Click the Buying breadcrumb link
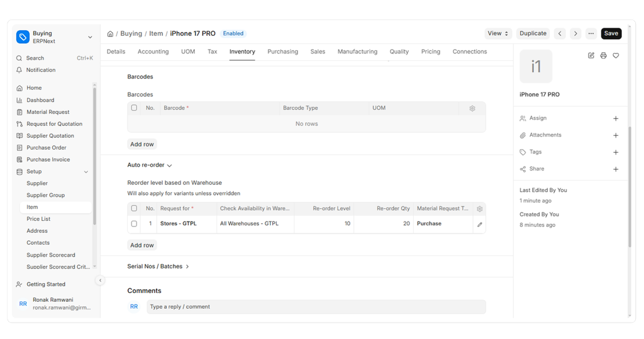This screenshot has width=644, height=339. [131, 34]
